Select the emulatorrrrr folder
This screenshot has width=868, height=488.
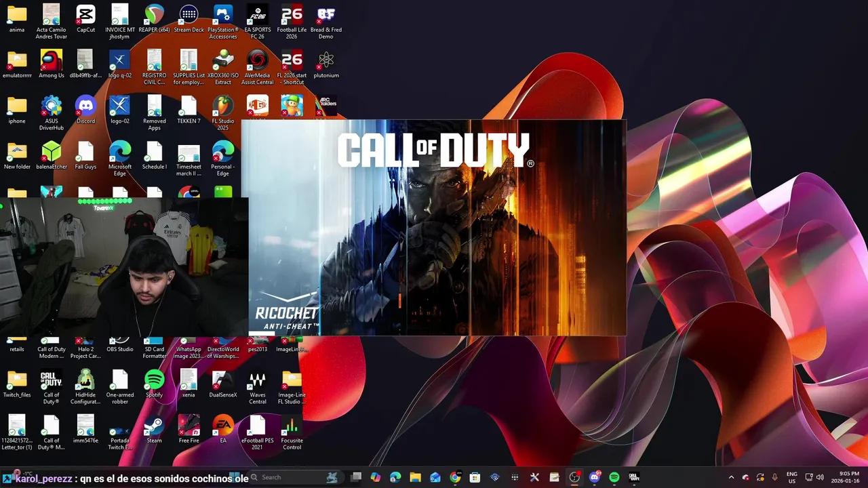(x=17, y=64)
